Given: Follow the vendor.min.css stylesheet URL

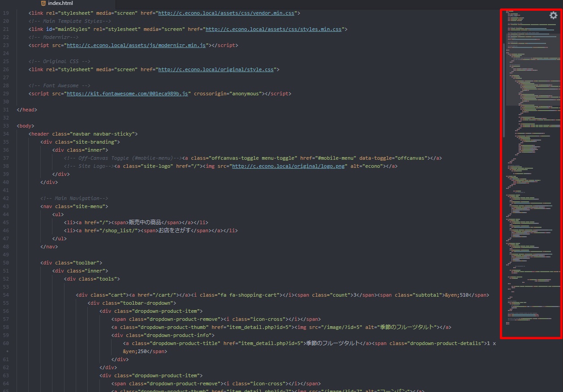Looking at the screenshot, I should click(x=226, y=13).
